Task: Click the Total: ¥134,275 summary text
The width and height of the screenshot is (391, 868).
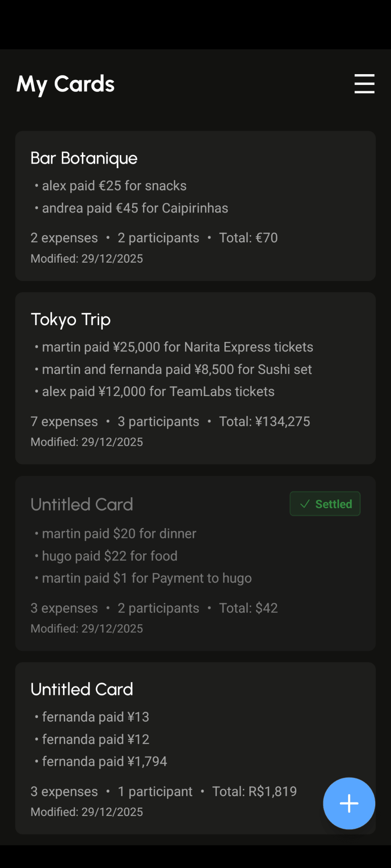Action: [265, 421]
